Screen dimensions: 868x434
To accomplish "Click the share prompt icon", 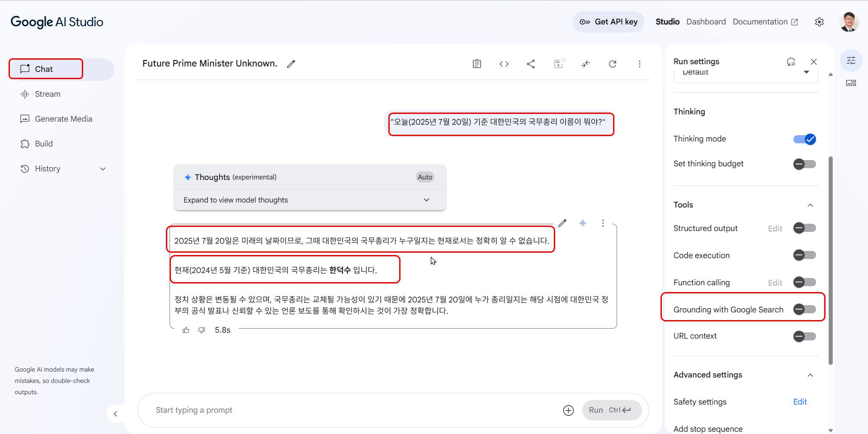I will point(531,64).
